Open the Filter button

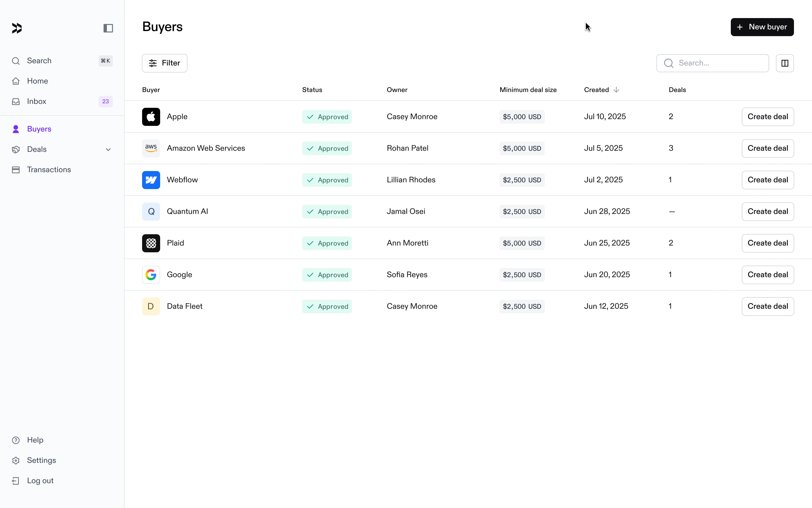[164, 63]
